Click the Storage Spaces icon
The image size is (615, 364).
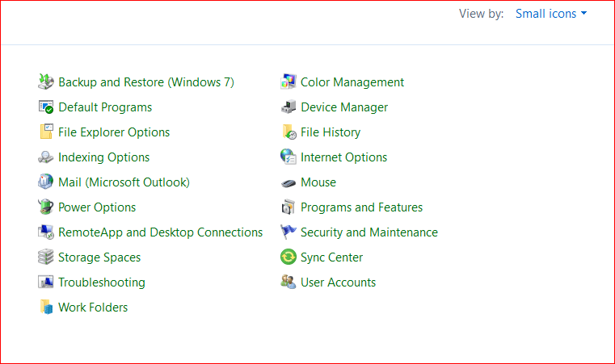pyautogui.click(x=46, y=257)
